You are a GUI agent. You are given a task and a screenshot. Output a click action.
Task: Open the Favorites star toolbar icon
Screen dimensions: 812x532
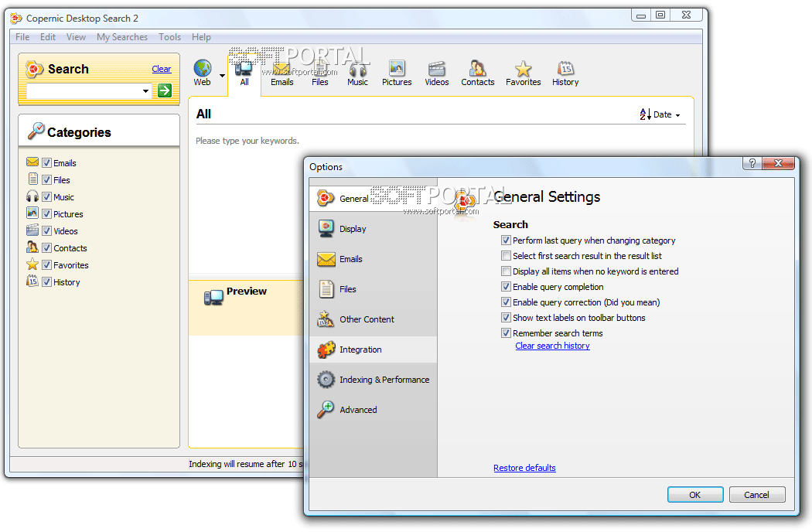click(523, 68)
